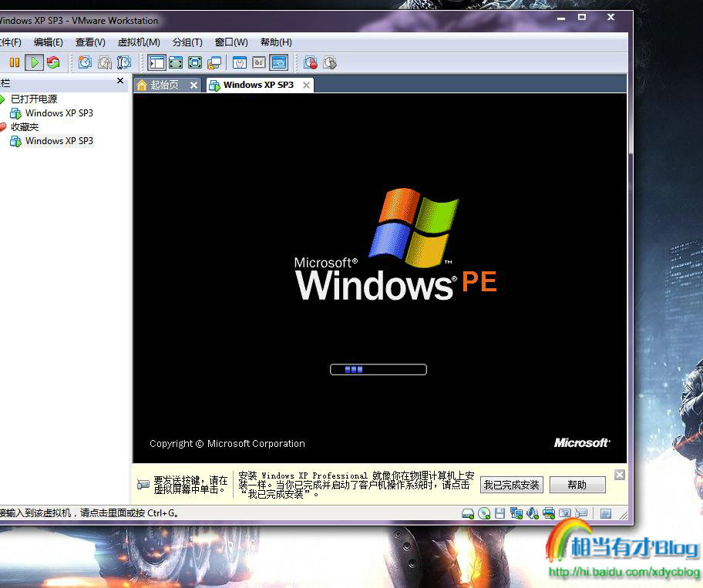Screen dimensions: 703x588
Task: Reset the virtual machine with the red-green arrows icon
Action: 53,62
